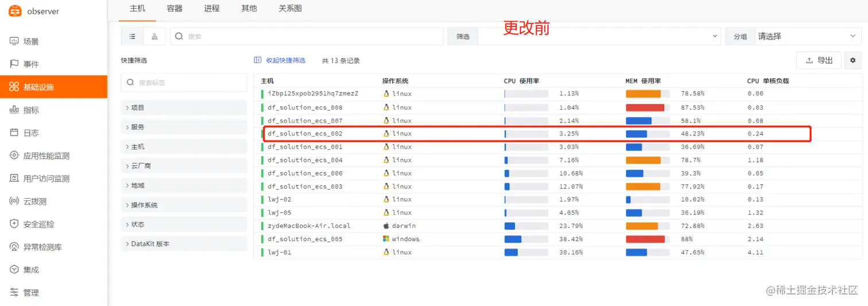The width and height of the screenshot is (868, 306).
Task: Switch to the 其他 tab
Action: point(249,9)
